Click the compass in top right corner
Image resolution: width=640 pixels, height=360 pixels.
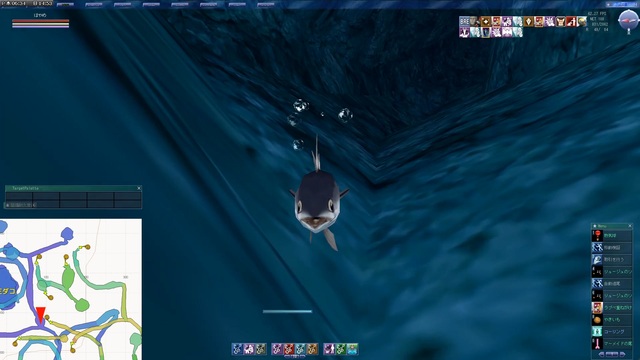click(628, 20)
